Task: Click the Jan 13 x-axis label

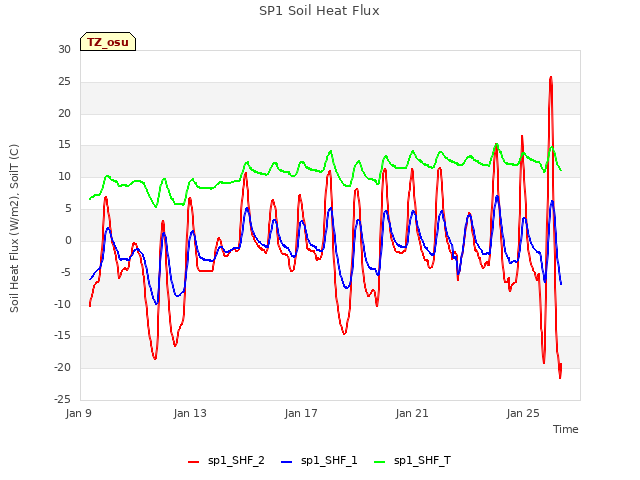Action: coord(190,413)
